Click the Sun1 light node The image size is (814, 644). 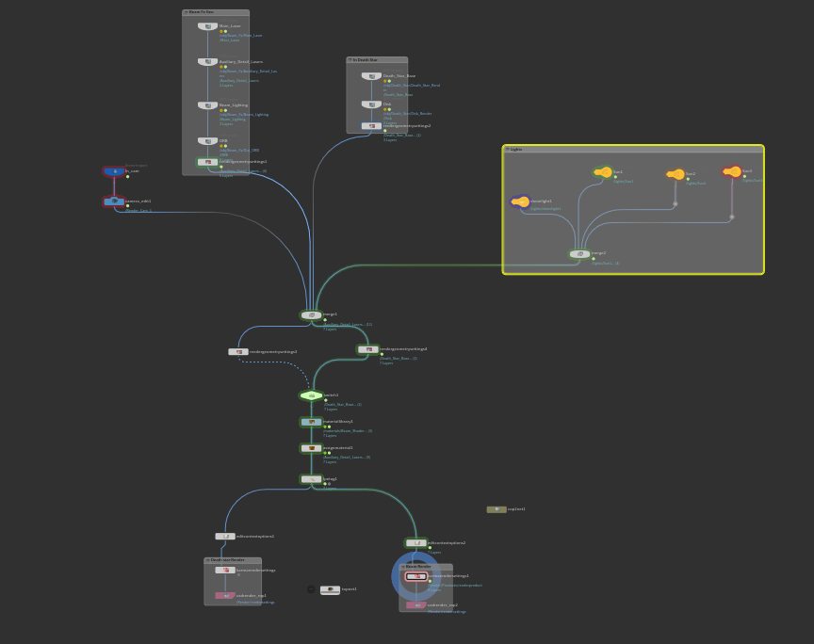pyautogui.click(x=603, y=172)
